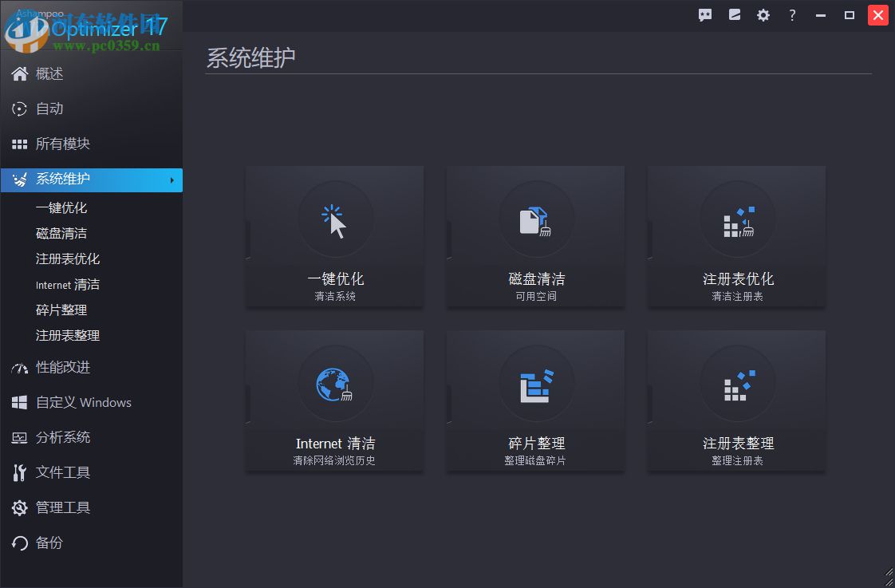Launch Defragmenter (碎片整理) tile

[x=534, y=401]
